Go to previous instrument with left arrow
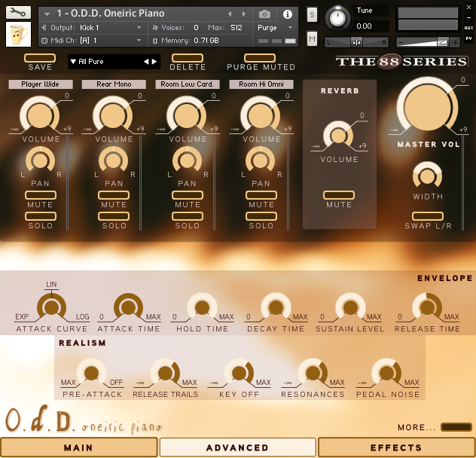The height and width of the screenshot is (458, 476). [230, 14]
